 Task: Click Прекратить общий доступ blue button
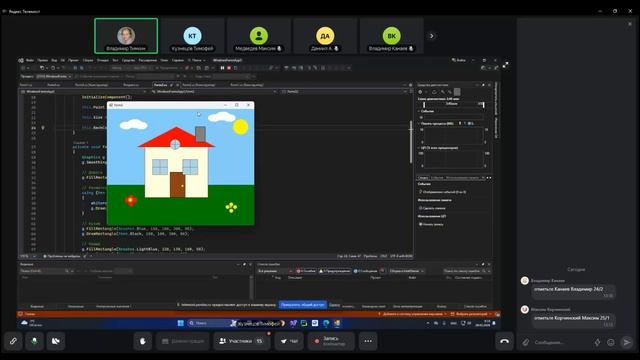(x=302, y=304)
